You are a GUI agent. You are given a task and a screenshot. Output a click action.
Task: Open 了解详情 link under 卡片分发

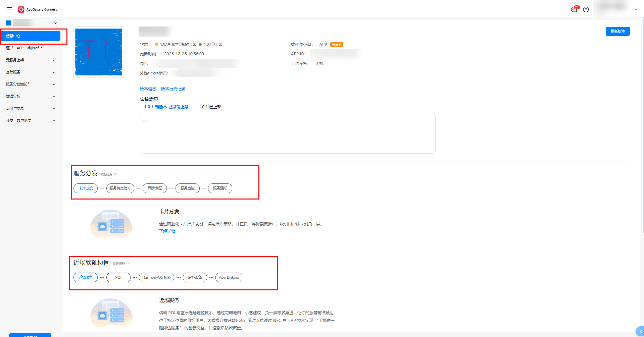click(167, 231)
